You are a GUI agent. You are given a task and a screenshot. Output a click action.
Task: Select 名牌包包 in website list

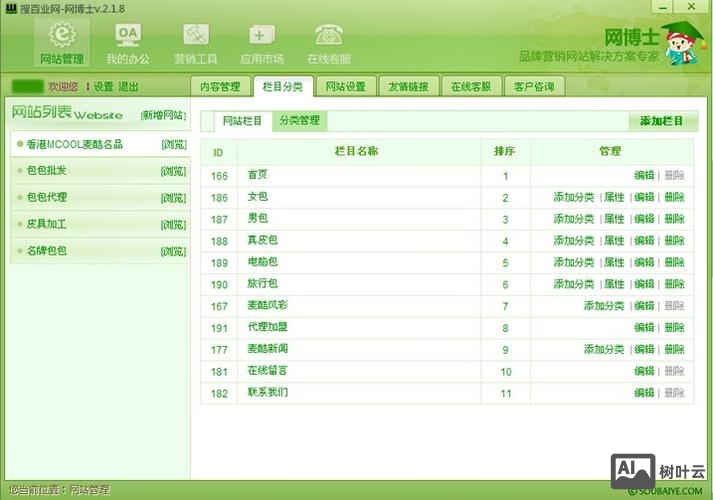(x=46, y=251)
